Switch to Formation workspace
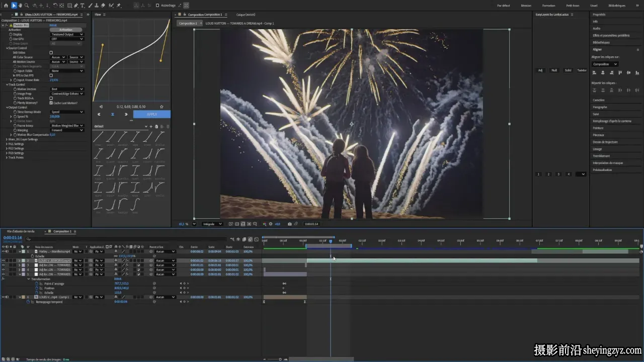644x362 pixels. pos(548,6)
